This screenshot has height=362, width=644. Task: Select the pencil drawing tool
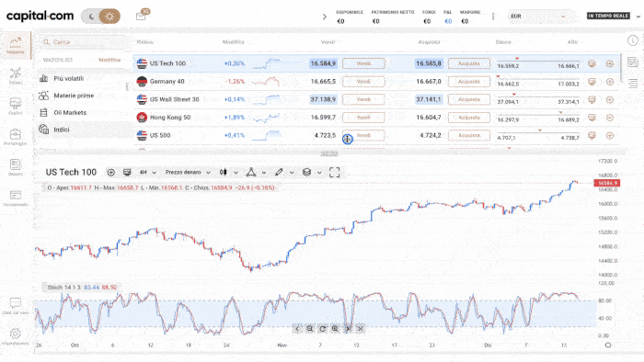[279, 172]
